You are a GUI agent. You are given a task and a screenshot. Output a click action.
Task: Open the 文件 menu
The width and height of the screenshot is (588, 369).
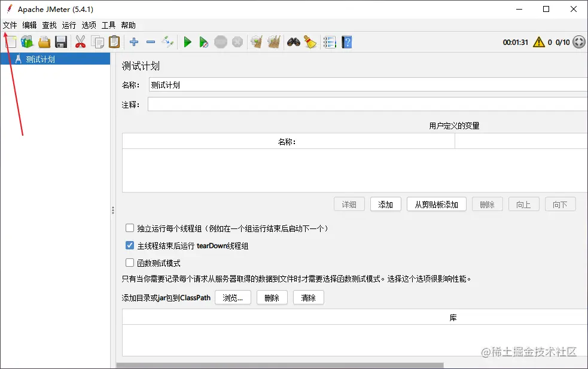click(x=10, y=25)
